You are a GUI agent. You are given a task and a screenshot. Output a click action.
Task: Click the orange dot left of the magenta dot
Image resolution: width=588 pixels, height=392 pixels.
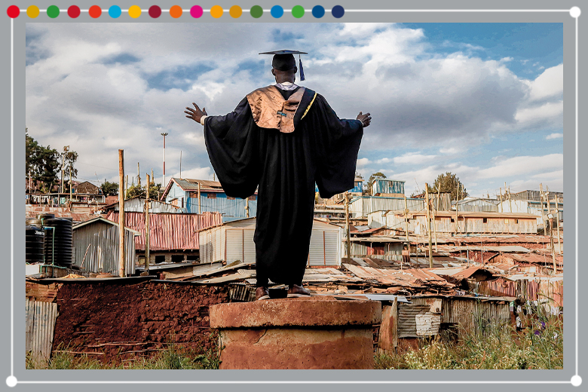[x=176, y=11]
